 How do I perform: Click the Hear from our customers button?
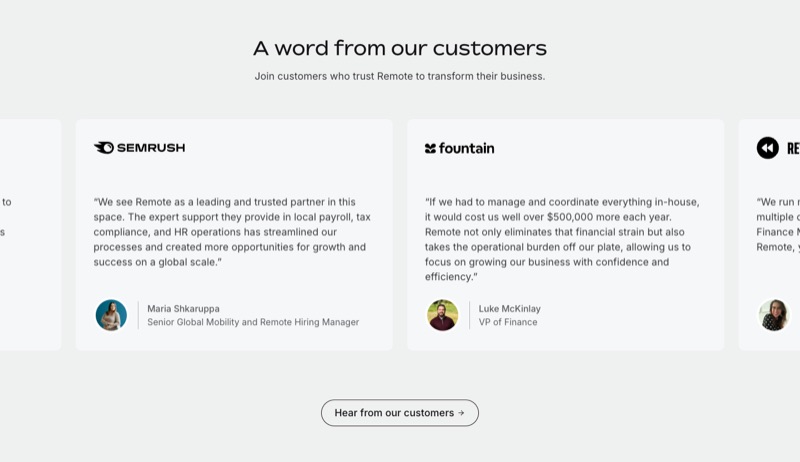click(400, 413)
